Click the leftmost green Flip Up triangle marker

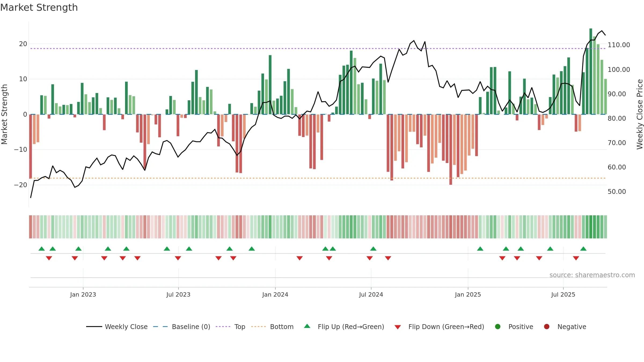42,249
